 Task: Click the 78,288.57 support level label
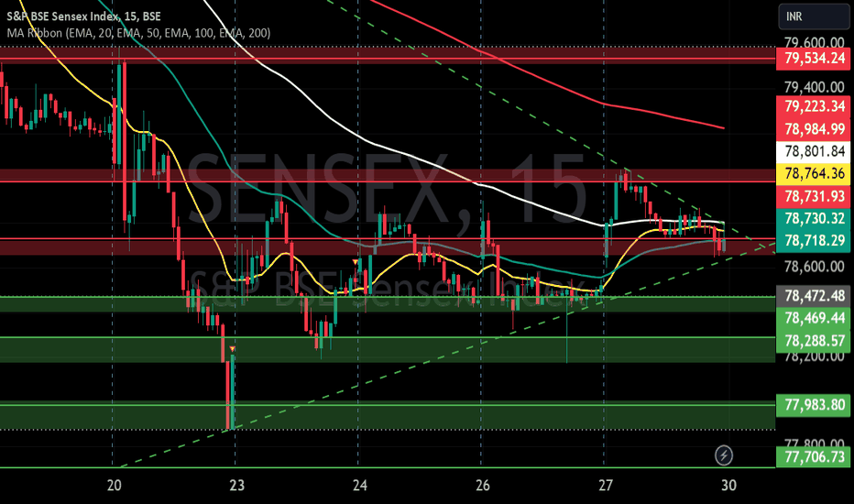[x=813, y=341]
